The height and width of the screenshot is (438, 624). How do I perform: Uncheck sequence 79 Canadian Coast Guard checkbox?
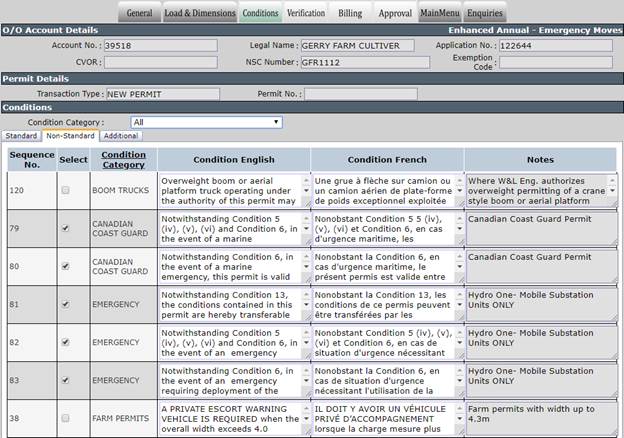coord(66,228)
